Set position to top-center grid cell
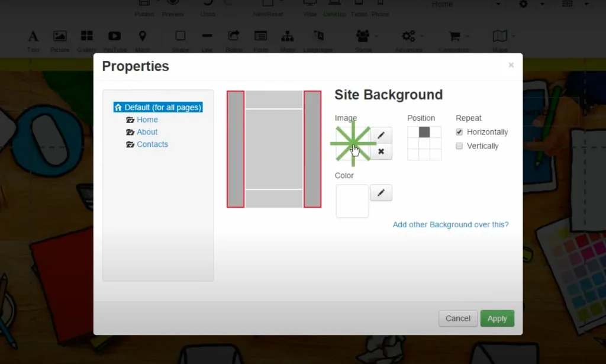Image resolution: width=606 pixels, height=364 pixels. (424, 132)
